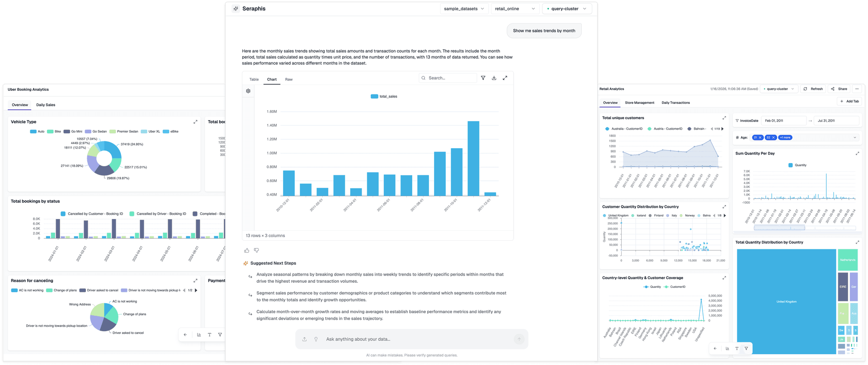This screenshot has width=868, height=365.
Task: Click text icon in Uber dashboard floating toolbar
Action: point(209,335)
